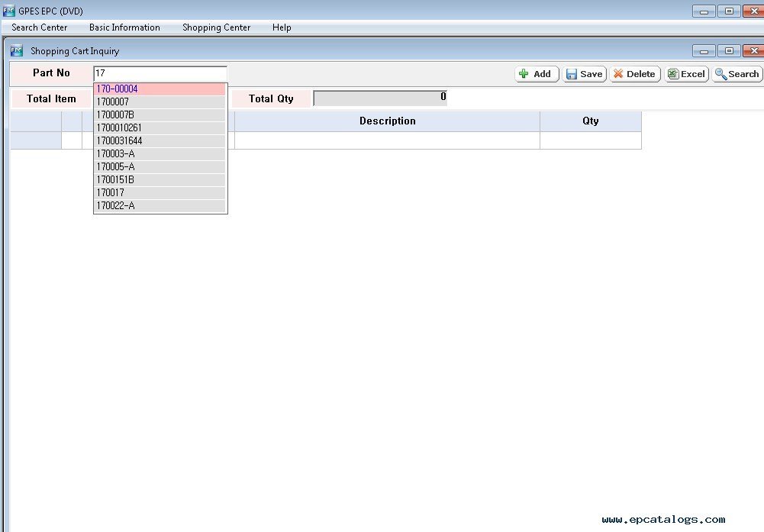764x532 pixels.
Task: Export the cart with the Excel button
Action: point(686,74)
